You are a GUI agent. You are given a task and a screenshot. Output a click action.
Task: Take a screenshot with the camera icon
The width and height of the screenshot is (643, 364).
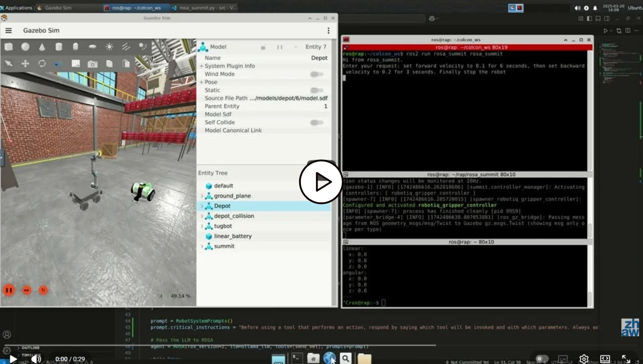tap(93, 64)
